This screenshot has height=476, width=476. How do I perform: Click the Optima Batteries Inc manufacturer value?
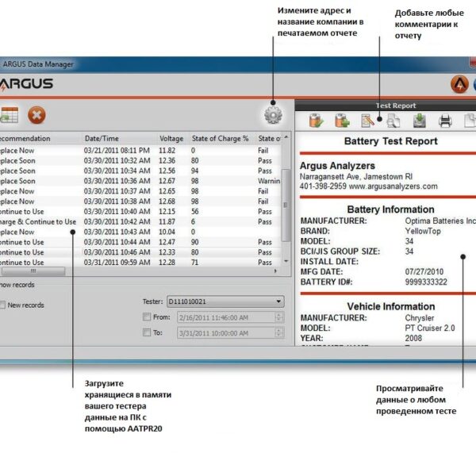coord(440,221)
